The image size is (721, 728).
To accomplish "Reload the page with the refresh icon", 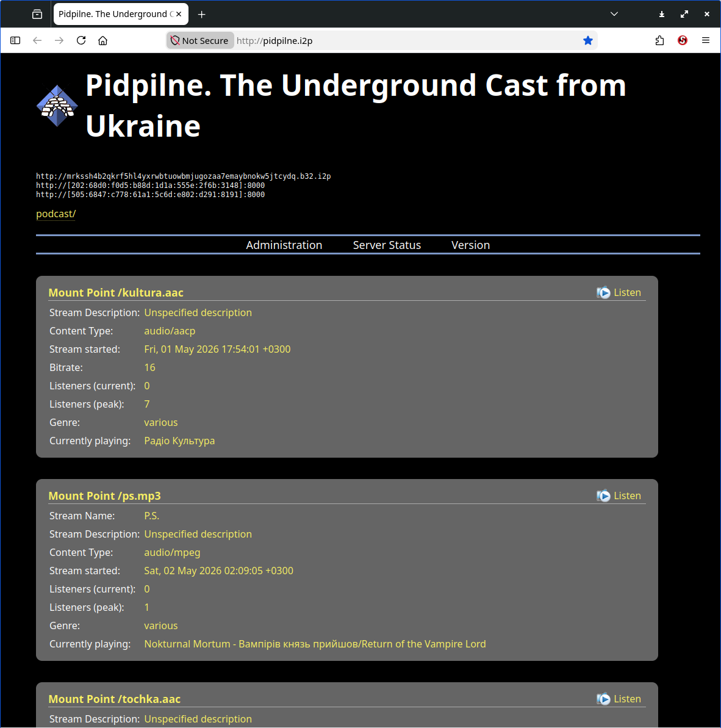I will [x=81, y=40].
